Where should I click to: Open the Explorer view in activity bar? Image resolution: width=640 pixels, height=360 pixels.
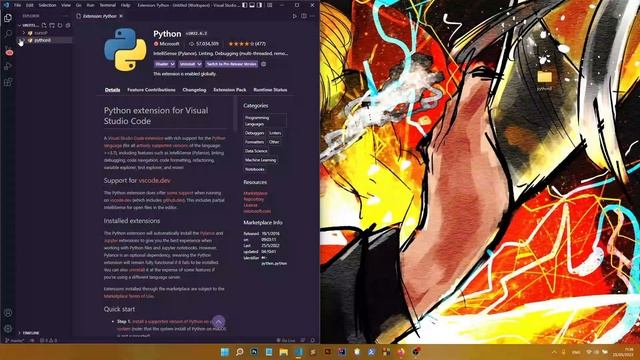pyautogui.click(x=8, y=18)
